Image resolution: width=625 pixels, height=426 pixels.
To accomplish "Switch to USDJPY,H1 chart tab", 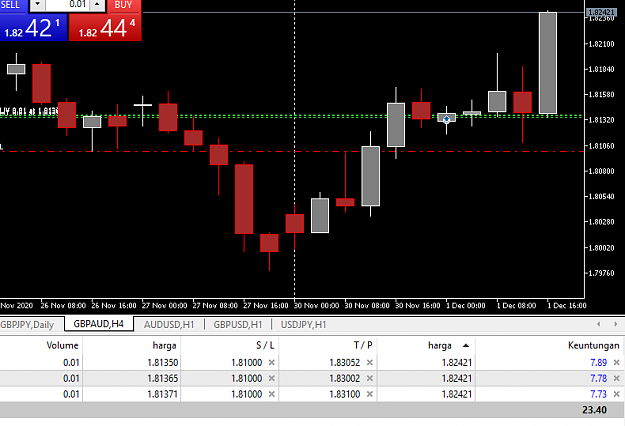I will coord(303,325).
